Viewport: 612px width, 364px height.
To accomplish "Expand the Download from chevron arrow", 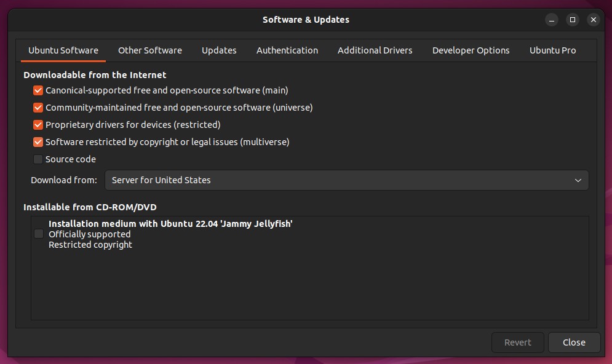I will click(578, 180).
